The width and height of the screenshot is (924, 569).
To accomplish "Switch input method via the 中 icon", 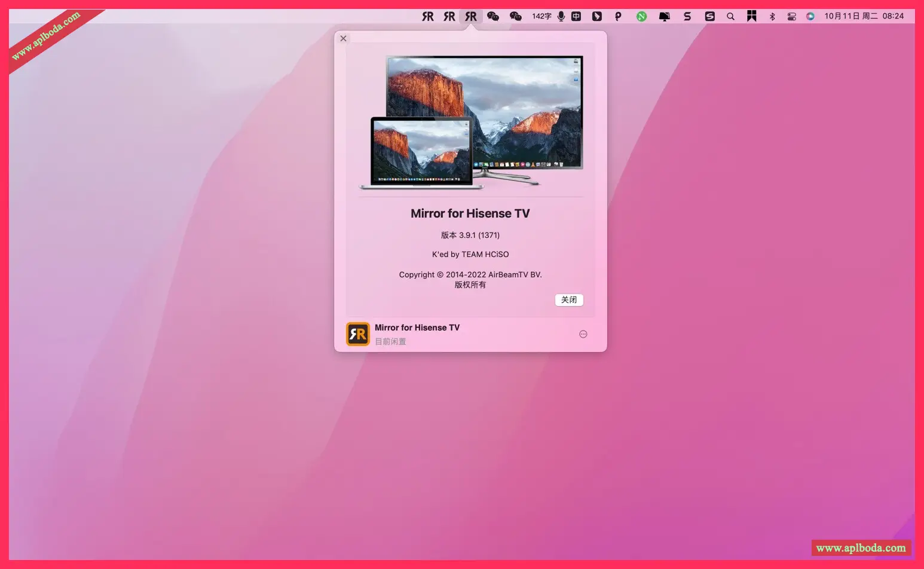I will click(576, 16).
